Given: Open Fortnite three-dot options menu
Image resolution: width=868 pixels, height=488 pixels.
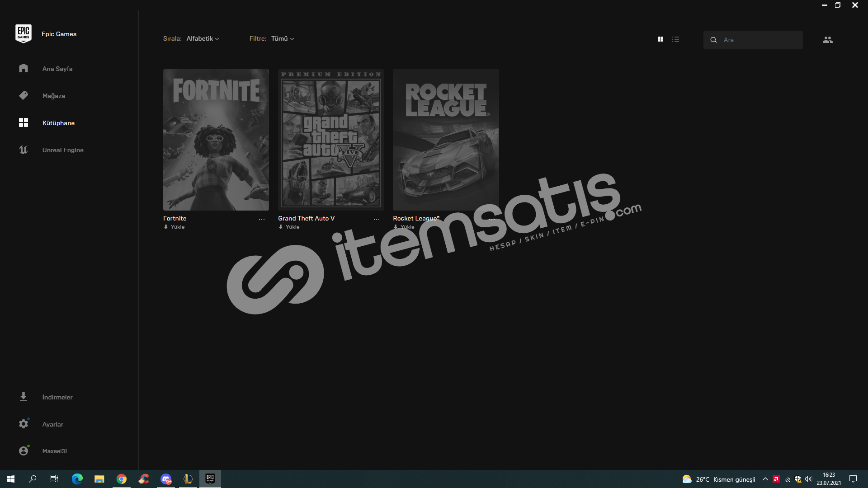Looking at the screenshot, I should [262, 219].
